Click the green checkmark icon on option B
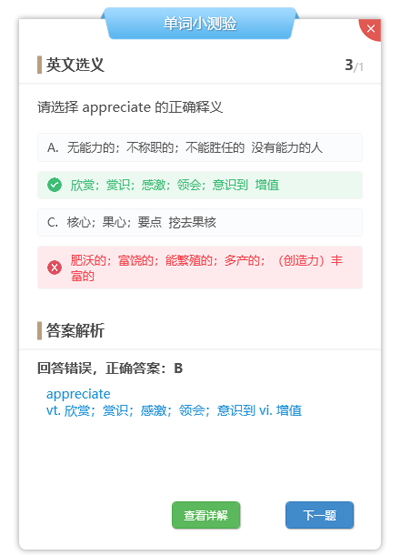Screen dimensions: 400x555 (x=55, y=185)
